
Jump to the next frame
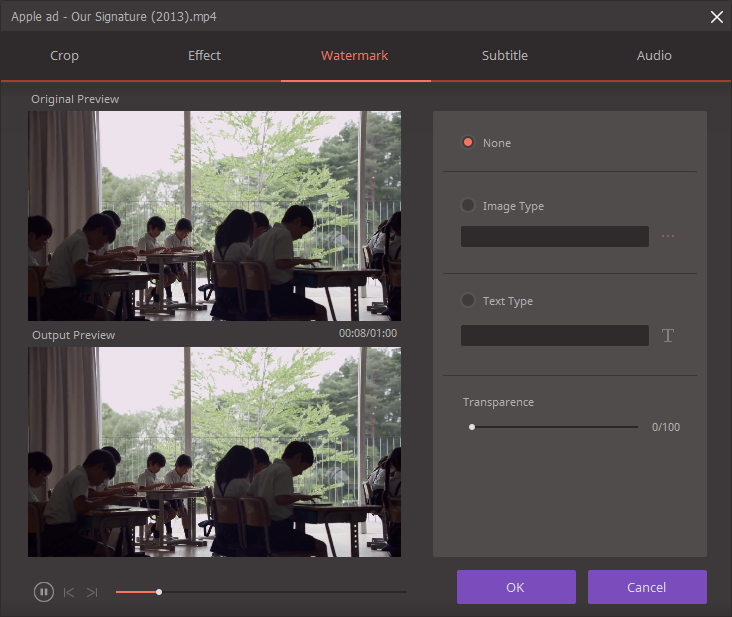click(x=92, y=592)
